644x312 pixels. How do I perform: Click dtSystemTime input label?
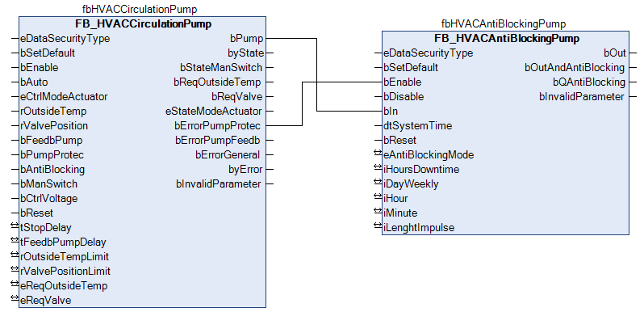tap(418, 125)
